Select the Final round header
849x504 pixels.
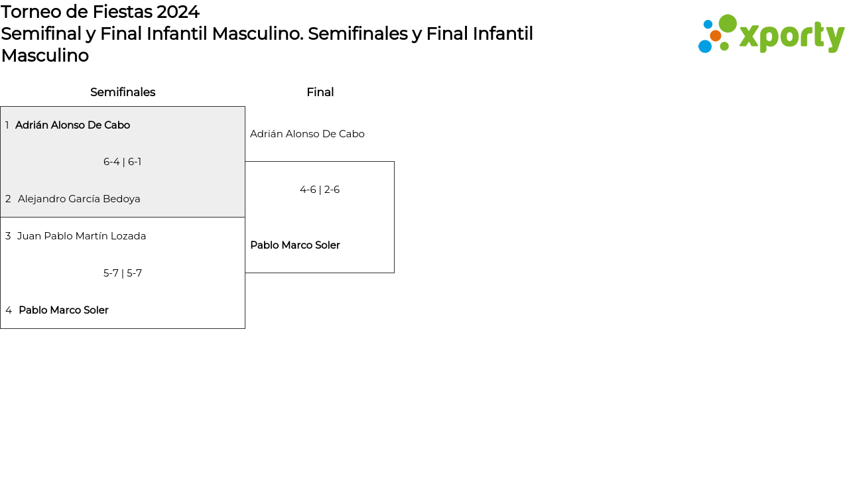point(320,92)
